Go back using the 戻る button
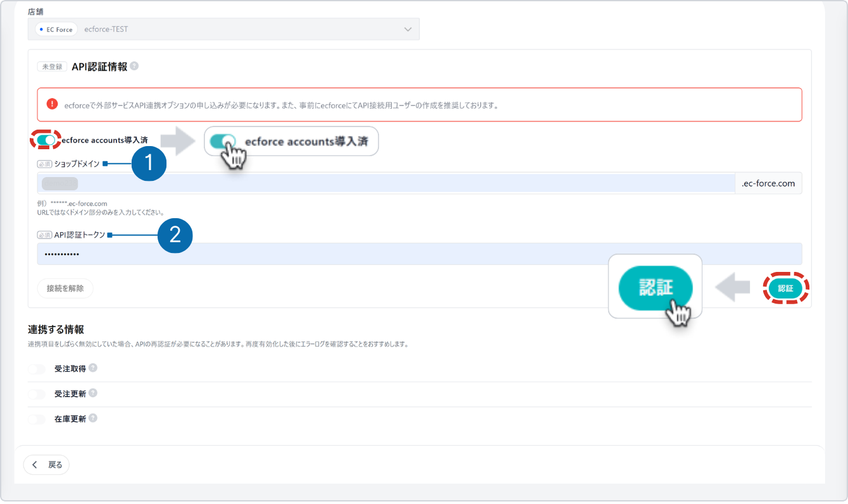Screen dimensions: 848x504 [46, 465]
